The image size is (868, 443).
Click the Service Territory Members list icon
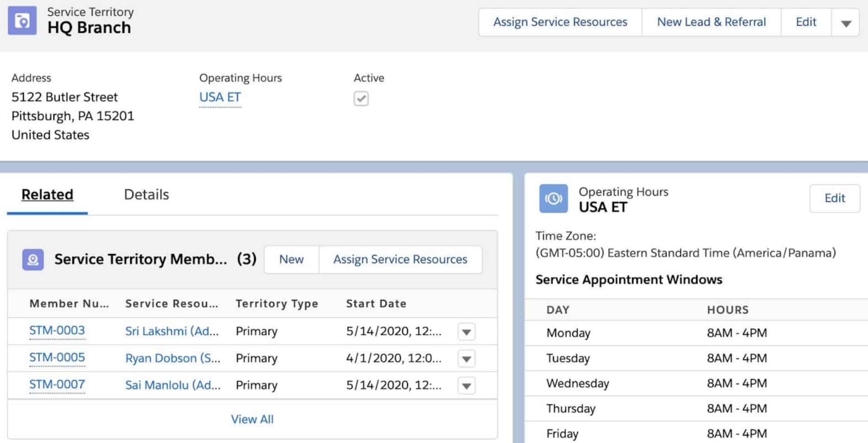click(x=33, y=259)
